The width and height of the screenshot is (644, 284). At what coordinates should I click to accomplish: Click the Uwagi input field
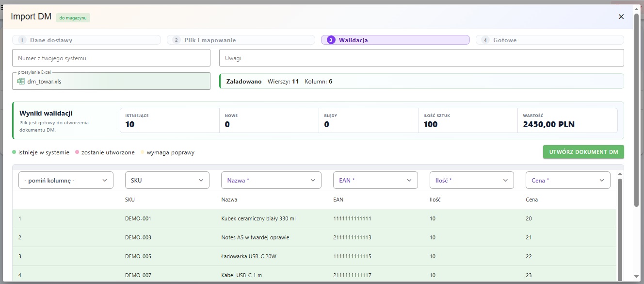[x=421, y=58]
